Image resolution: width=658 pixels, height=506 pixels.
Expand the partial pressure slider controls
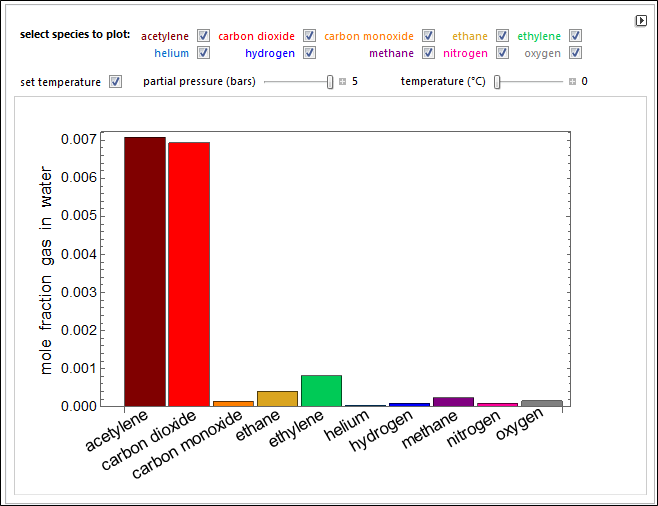coord(342,82)
